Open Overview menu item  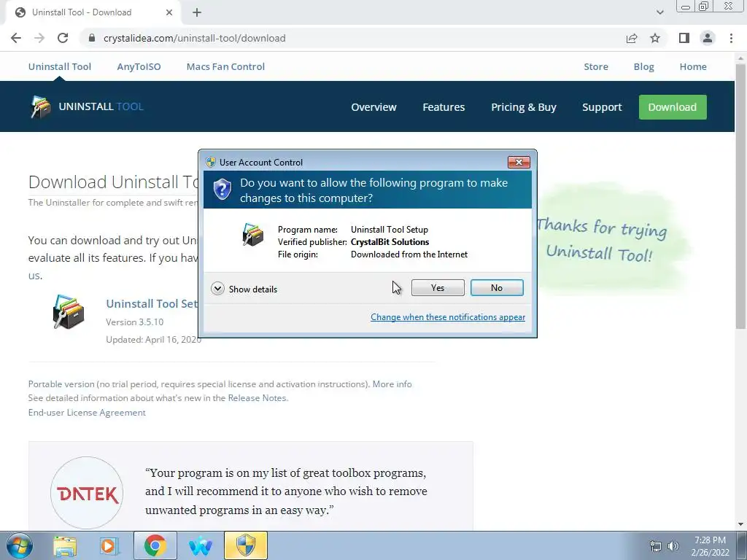tap(373, 107)
